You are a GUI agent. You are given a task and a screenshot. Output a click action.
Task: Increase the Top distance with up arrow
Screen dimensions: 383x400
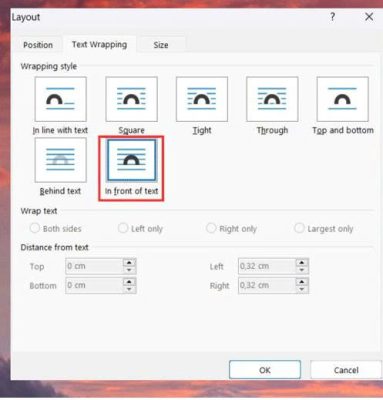coord(129,262)
